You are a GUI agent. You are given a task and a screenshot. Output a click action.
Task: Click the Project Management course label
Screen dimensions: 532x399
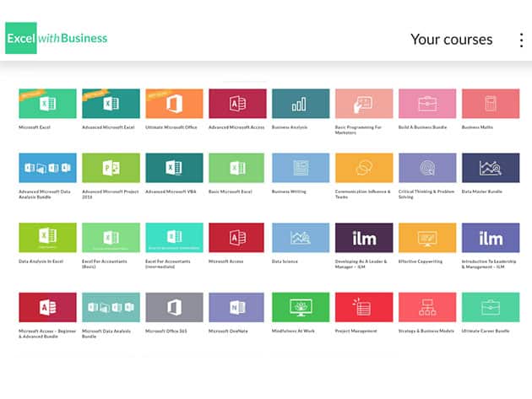(x=356, y=331)
